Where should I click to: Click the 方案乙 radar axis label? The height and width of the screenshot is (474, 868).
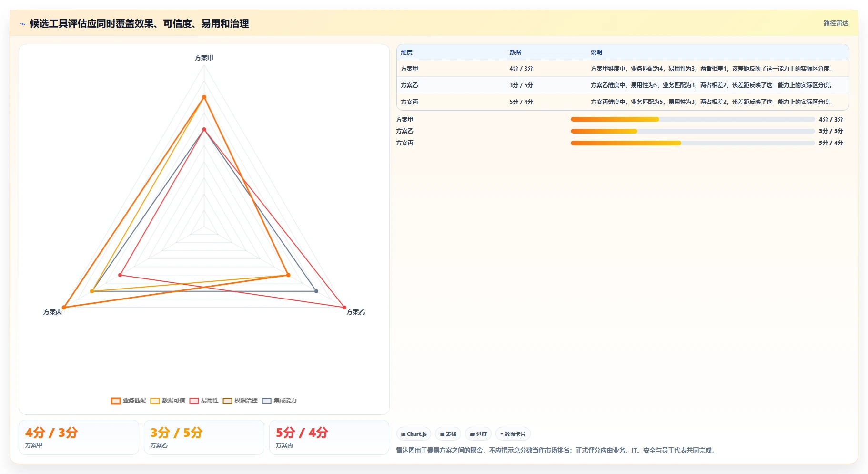pyautogui.click(x=355, y=312)
